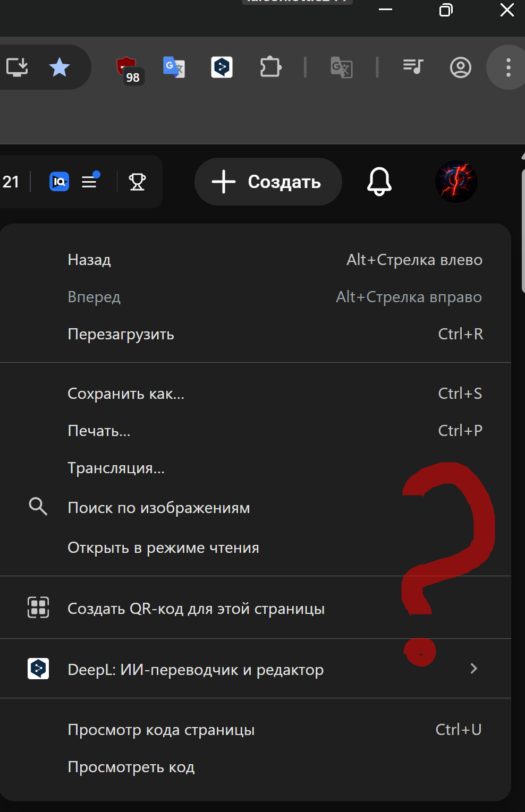Click the DeepL extension toolbar icon
525x812 pixels.
[222, 67]
